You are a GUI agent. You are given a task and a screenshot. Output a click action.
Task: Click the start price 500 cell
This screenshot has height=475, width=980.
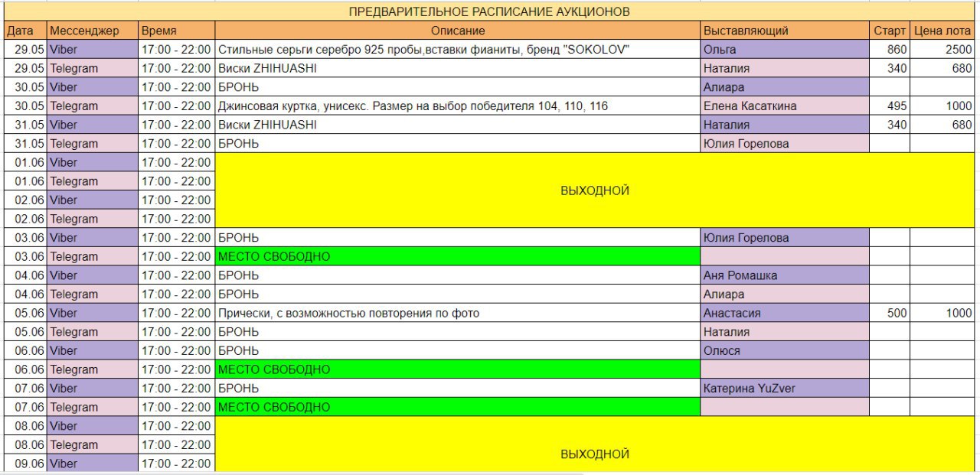point(890,313)
